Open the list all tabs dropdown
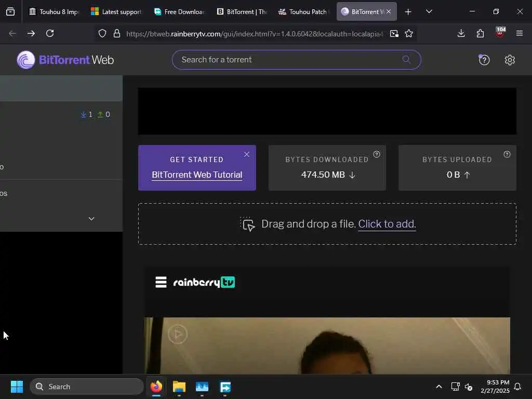 (x=429, y=11)
